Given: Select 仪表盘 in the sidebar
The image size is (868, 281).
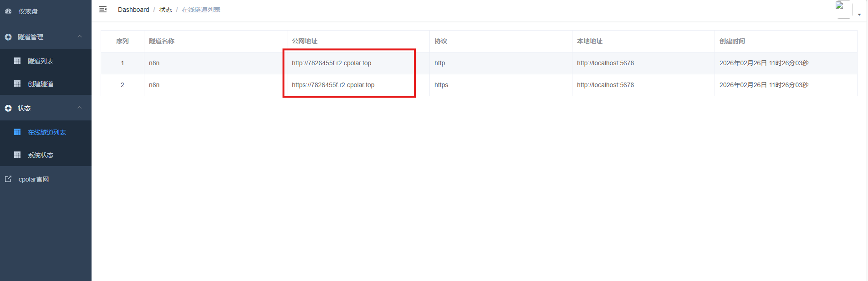Looking at the screenshot, I should (x=28, y=11).
